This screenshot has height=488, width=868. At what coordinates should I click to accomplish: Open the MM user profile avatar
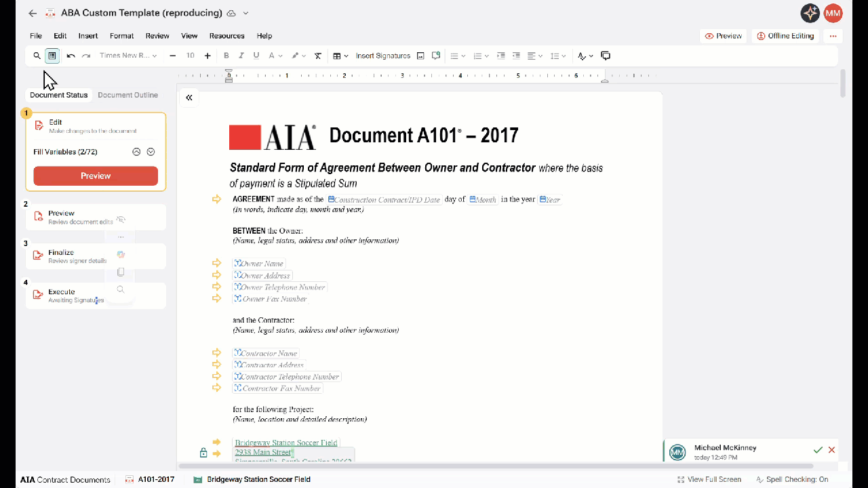pos(833,13)
